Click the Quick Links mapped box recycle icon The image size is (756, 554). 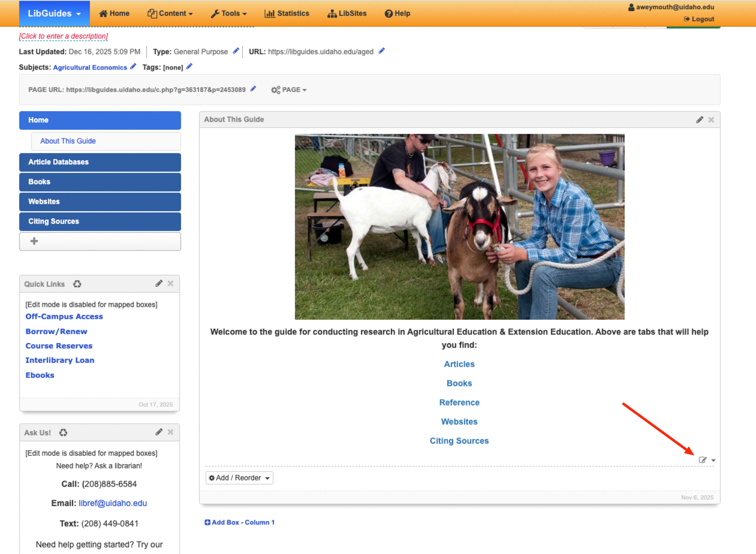[77, 284]
